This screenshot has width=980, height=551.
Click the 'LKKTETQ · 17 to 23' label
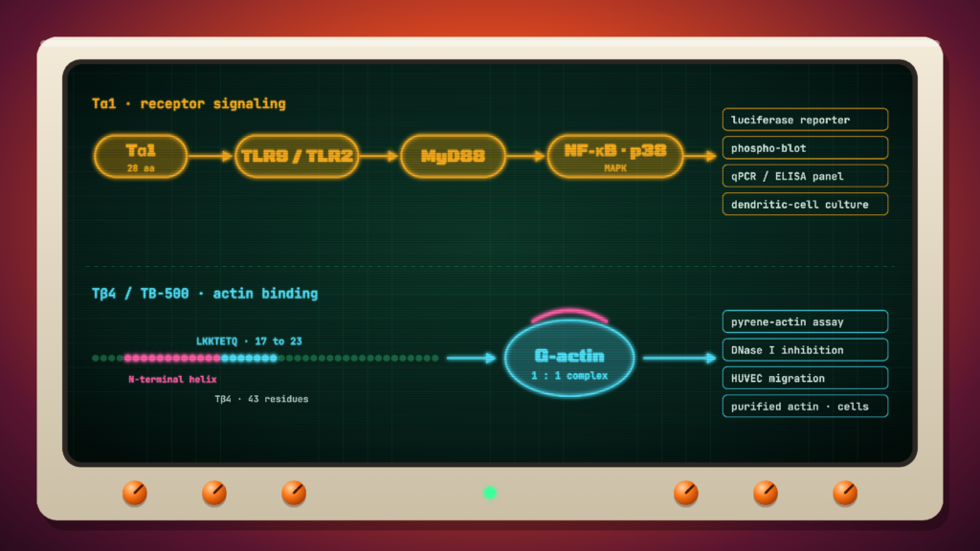click(249, 342)
